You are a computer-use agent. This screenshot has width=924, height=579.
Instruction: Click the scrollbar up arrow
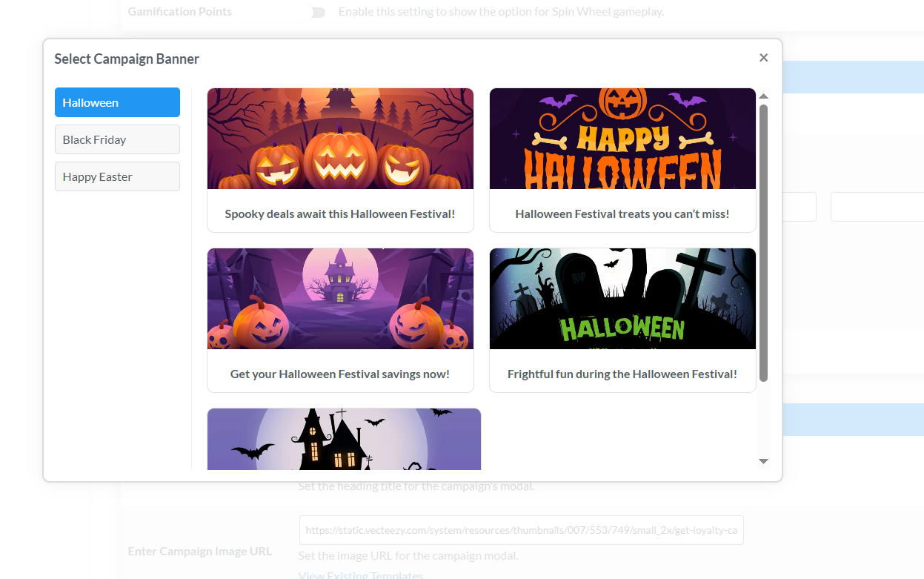[763, 96]
